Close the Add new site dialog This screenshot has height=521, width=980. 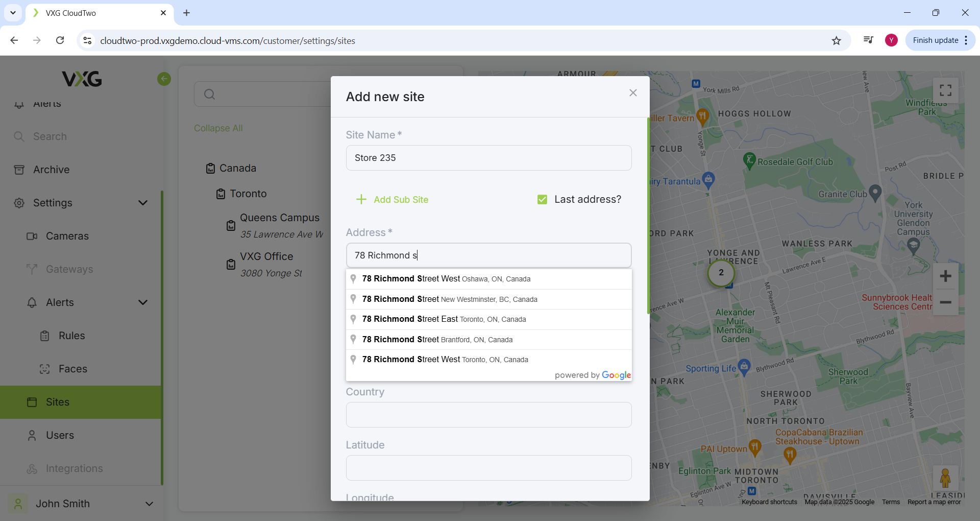coord(633,93)
